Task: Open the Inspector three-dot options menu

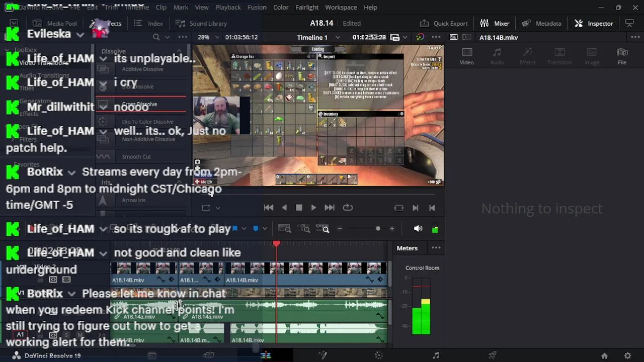Action: (x=635, y=37)
